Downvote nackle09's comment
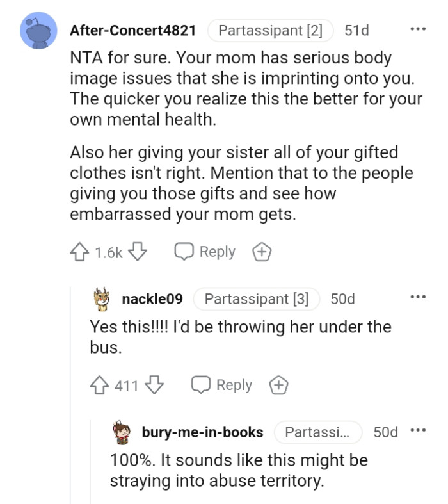The width and height of the screenshot is (448, 504). point(154,386)
